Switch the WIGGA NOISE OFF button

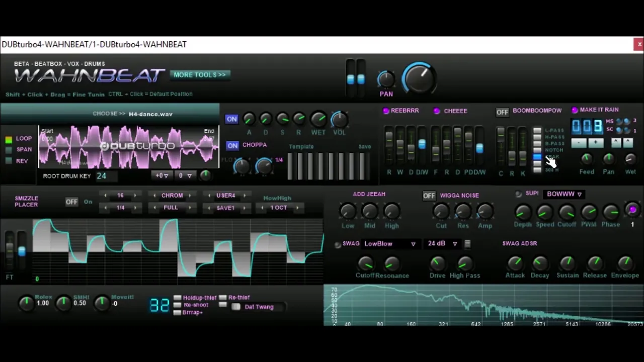coord(429,196)
